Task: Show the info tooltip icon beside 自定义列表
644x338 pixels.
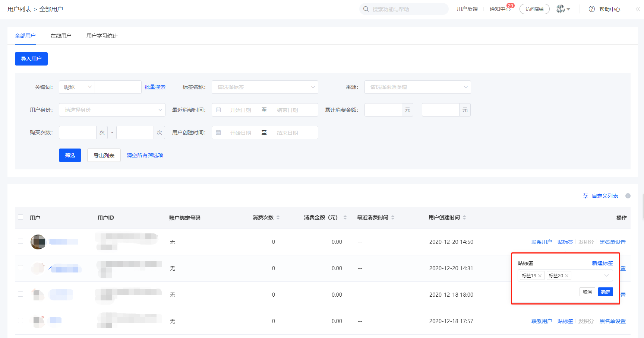Action: click(628, 196)
